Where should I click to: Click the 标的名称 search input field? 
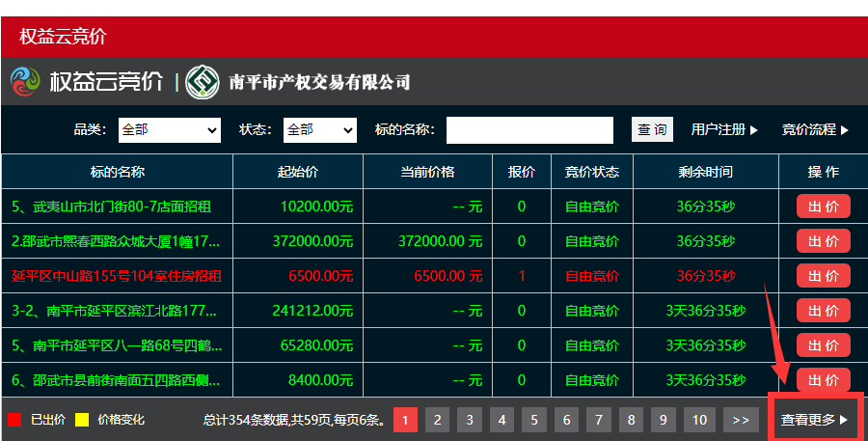point(529,130)
